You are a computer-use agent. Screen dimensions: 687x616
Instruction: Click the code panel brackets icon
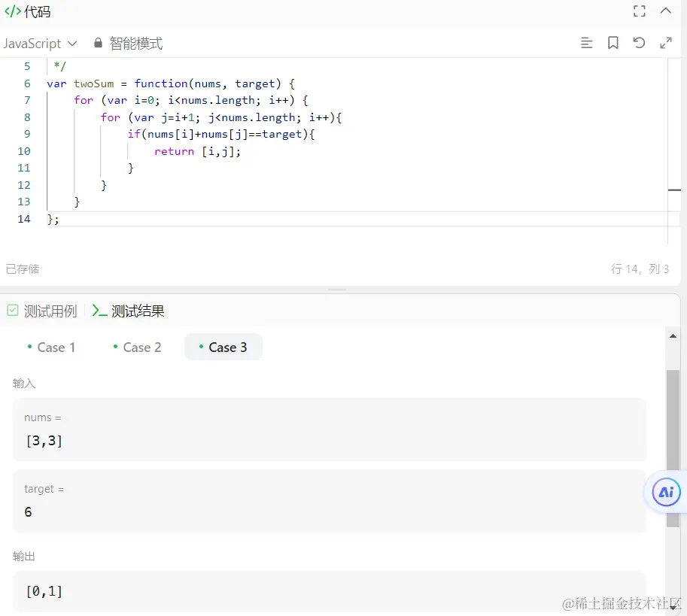pyautogui.click(x=13, y=11)
